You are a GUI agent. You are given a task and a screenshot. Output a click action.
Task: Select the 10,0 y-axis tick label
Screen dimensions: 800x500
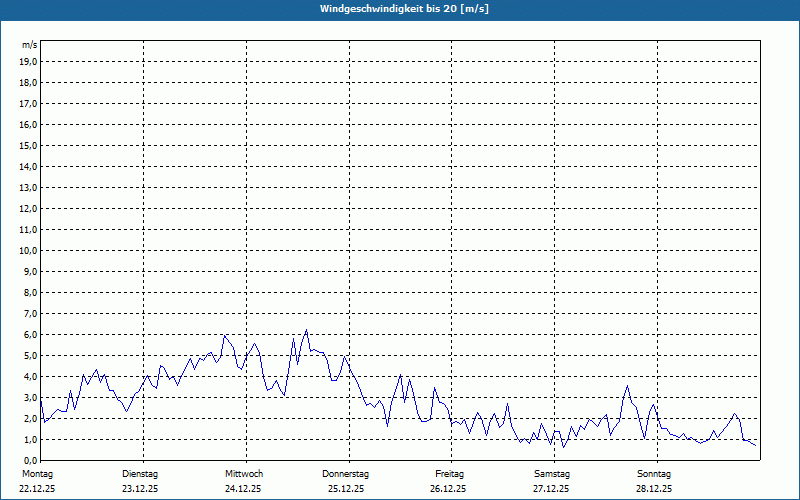tap(29, 250)
